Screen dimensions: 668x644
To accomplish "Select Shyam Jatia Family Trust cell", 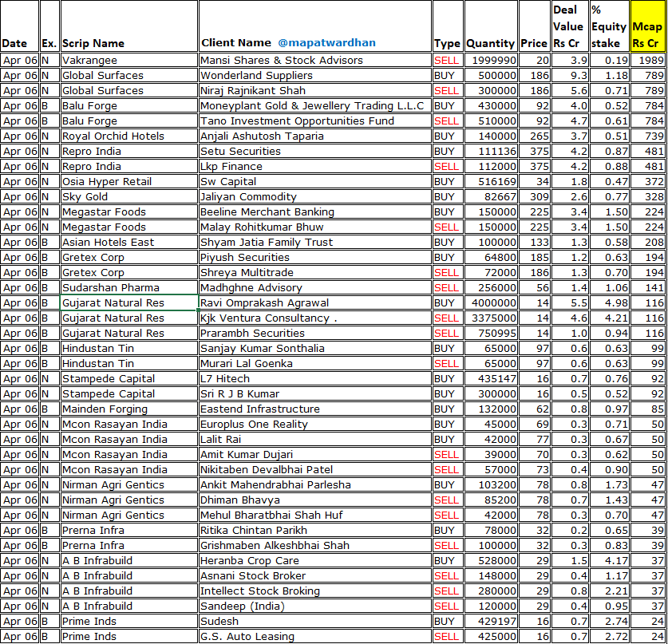I will [314, 243].
